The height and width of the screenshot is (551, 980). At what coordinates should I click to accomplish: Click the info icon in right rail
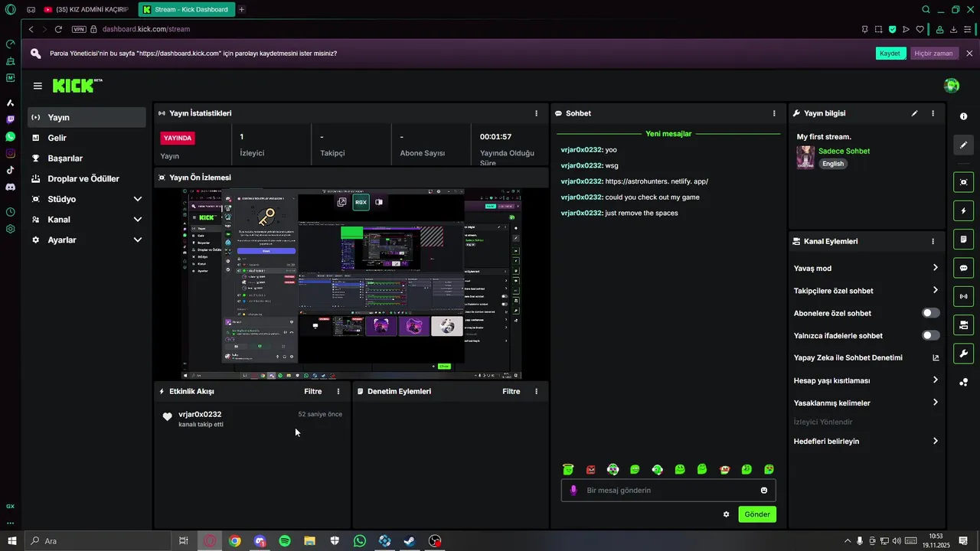[x=963, y=116]
